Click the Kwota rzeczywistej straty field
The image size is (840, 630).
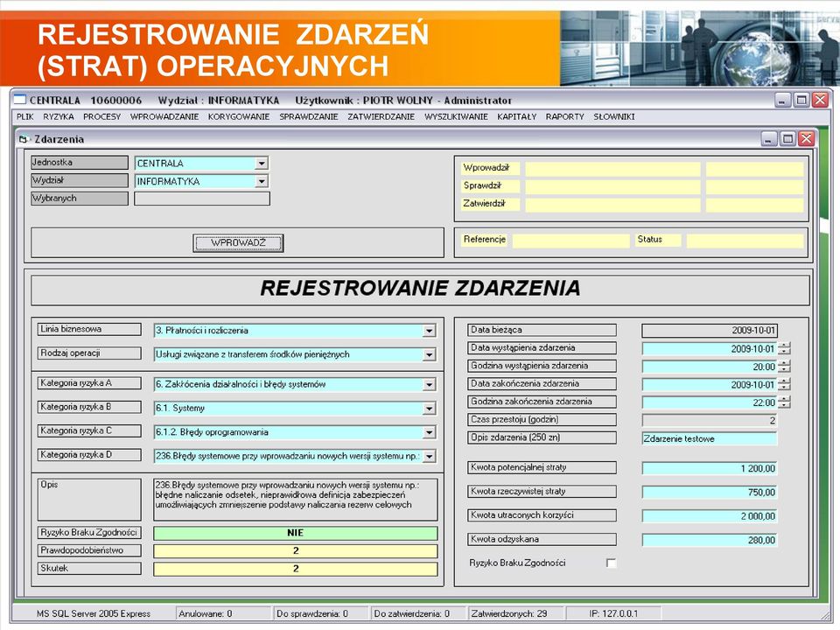[710, 492]
